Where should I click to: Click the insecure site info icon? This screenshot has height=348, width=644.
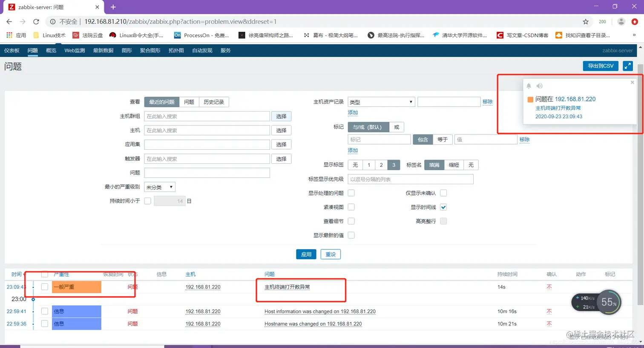click(53, 22)
